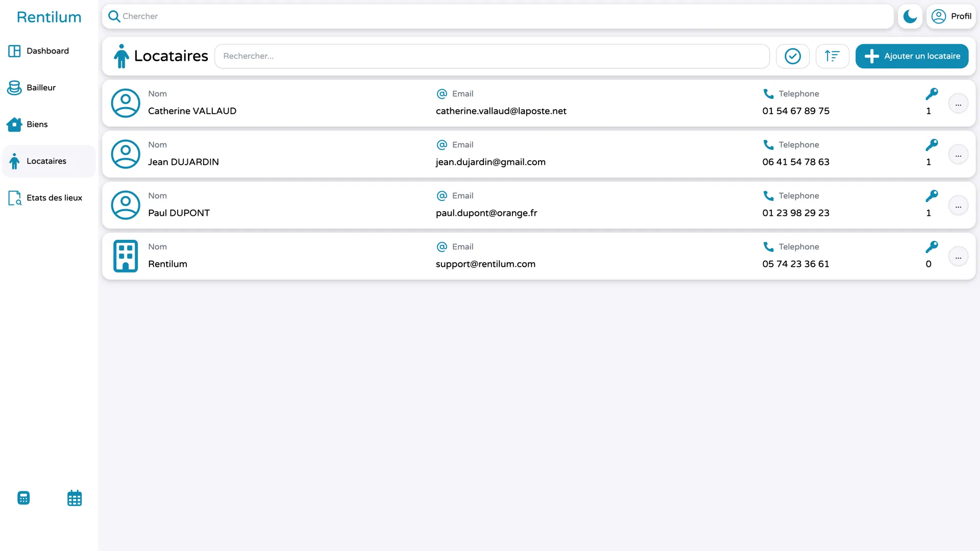Click phone number 01 23 98 29 23
The width and height of the screenshot is (980, 551).
coord(796,213)
